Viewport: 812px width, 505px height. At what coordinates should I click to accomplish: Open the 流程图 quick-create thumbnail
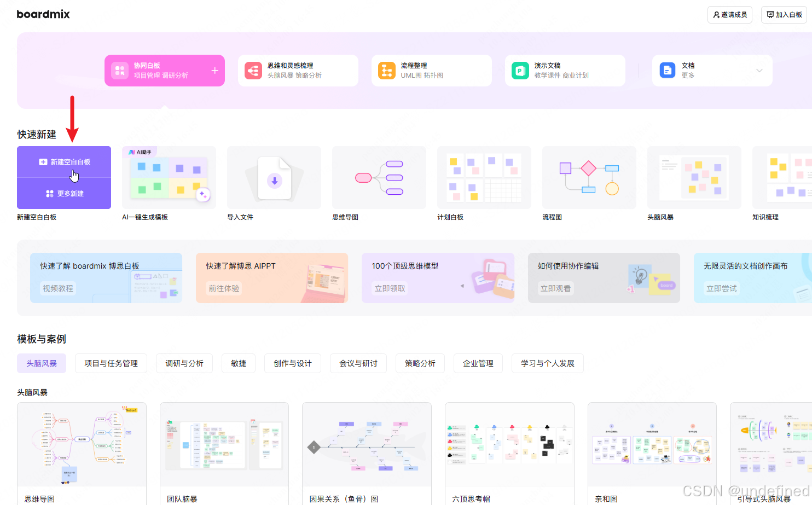pyautogui.click(x=589, y=177)
